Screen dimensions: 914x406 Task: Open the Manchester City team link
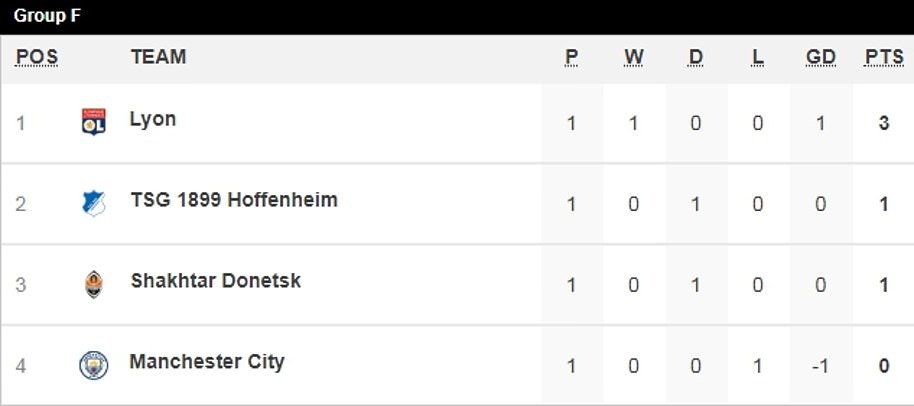[207, 362]
